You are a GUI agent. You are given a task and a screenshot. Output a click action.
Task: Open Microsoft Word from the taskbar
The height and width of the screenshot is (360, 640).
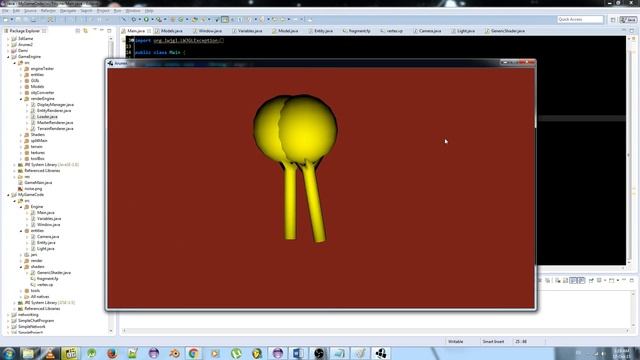coord(298,353)
